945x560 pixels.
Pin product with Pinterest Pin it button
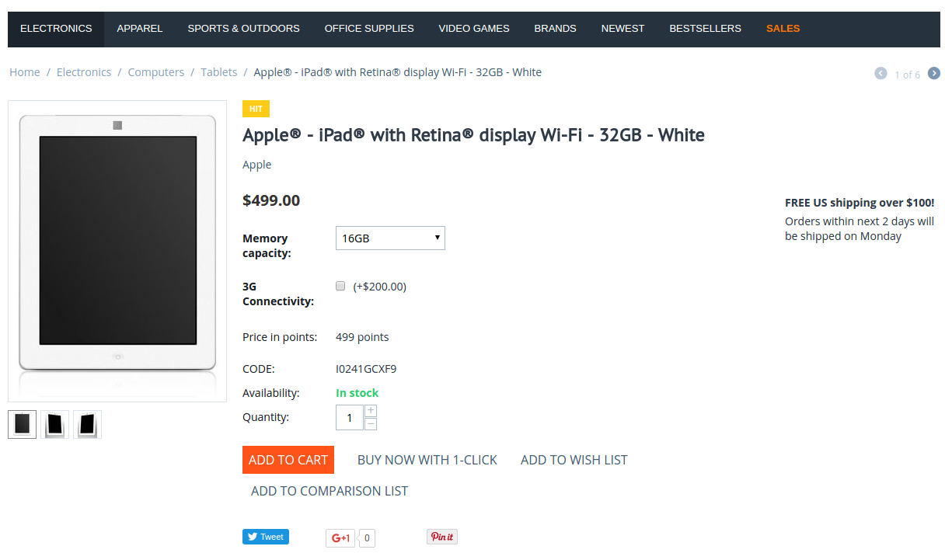pos(442,537)
